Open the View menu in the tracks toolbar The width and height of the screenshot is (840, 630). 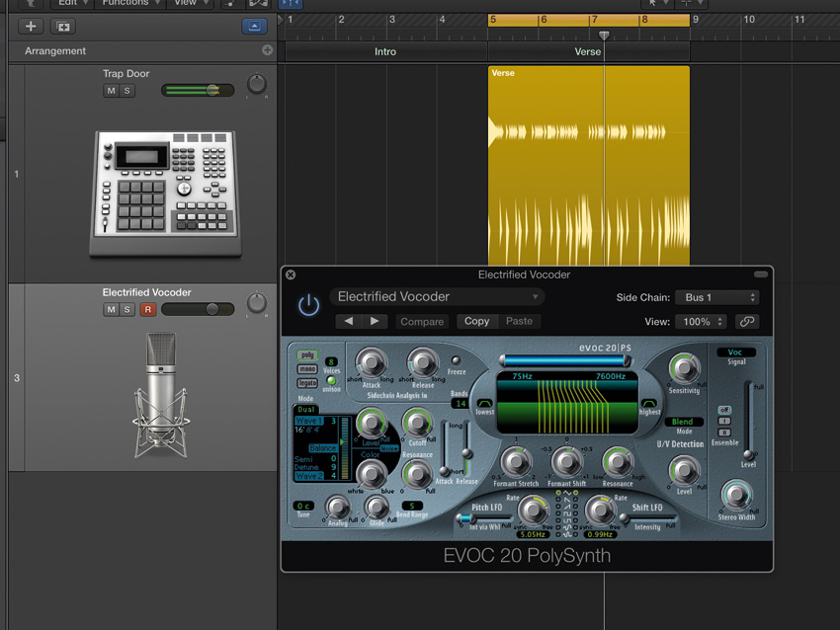pos(190,3)
